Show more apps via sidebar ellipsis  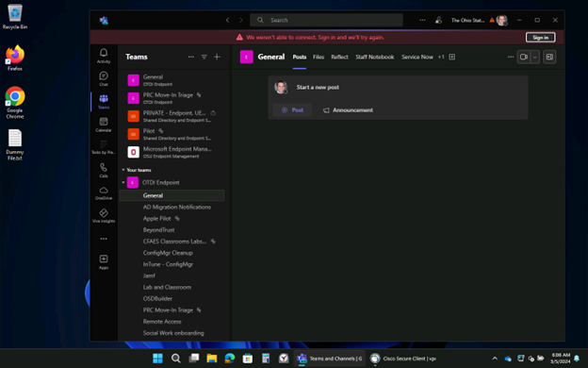[104, 239]
